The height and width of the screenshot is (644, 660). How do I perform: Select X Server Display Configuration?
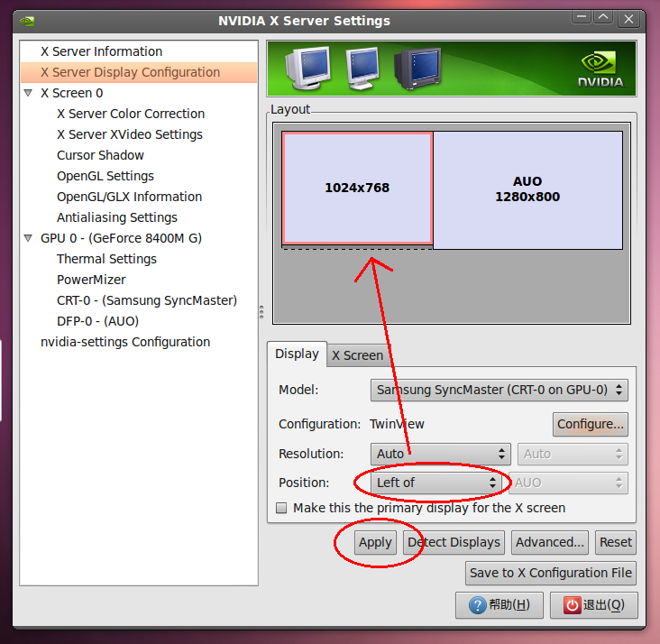(139, 72)
